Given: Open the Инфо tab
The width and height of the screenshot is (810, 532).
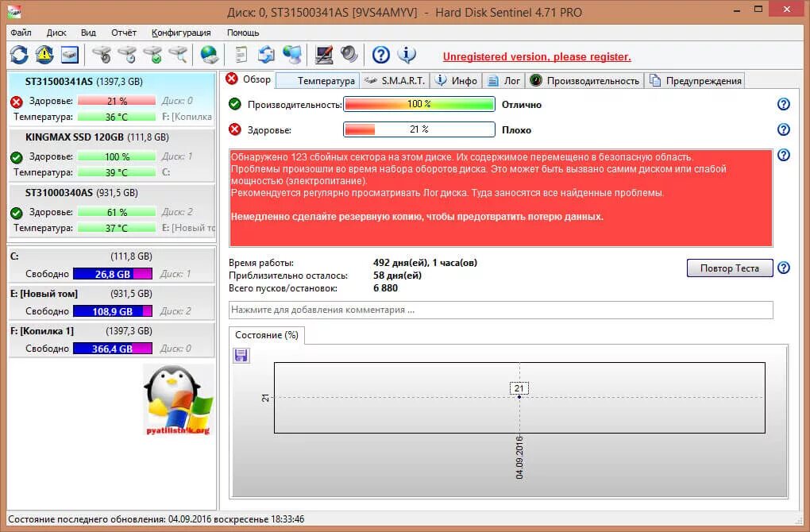Looking at the screenshot, I should tap(456, 81).
